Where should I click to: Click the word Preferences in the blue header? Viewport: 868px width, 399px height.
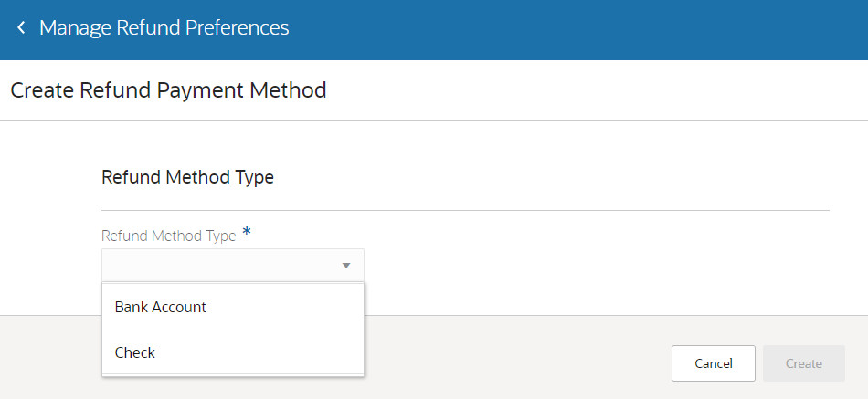pyautogui.click(x=237, y=28)
